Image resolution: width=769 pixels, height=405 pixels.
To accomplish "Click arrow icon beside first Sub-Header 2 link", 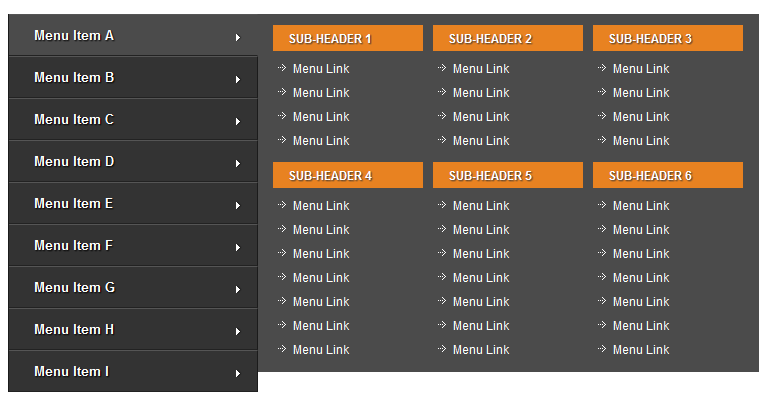I will (442, 68).
